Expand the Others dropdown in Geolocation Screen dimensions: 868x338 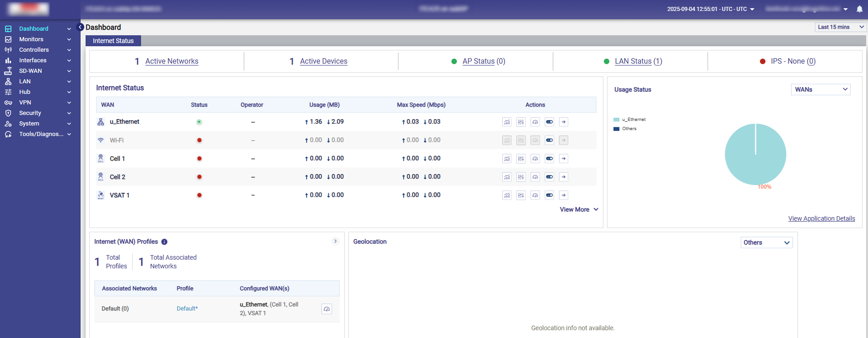[x=766, y=243]
